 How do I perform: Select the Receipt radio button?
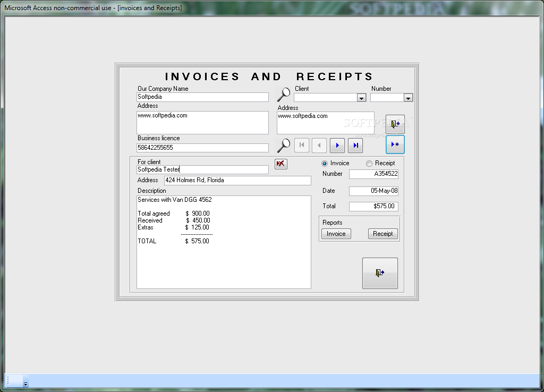369,164
